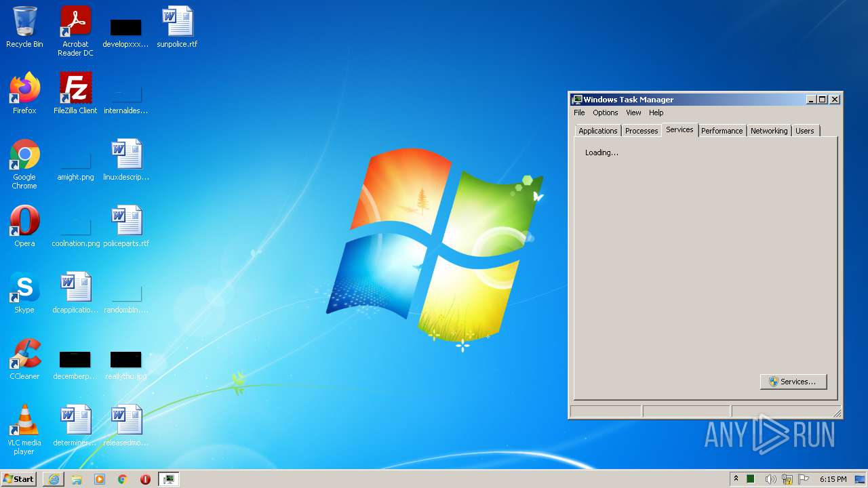Open Internet Explorer from the taskbar

(x=54, y=479)
